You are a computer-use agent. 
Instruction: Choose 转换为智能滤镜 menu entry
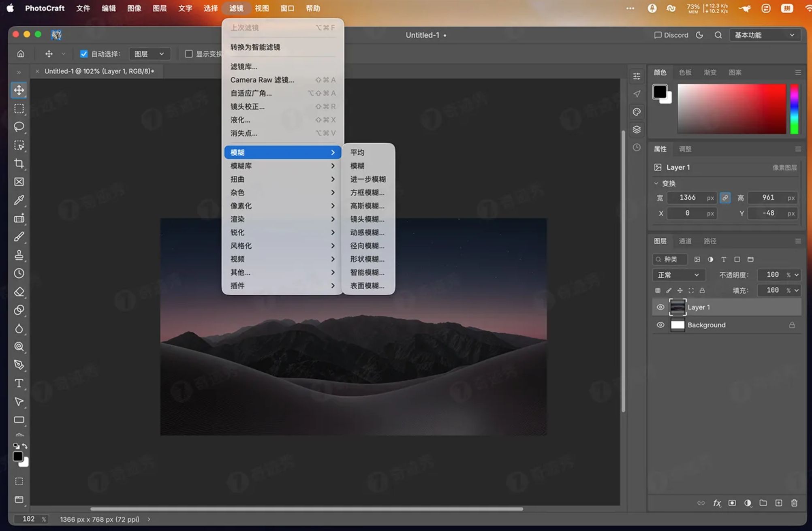282,47
